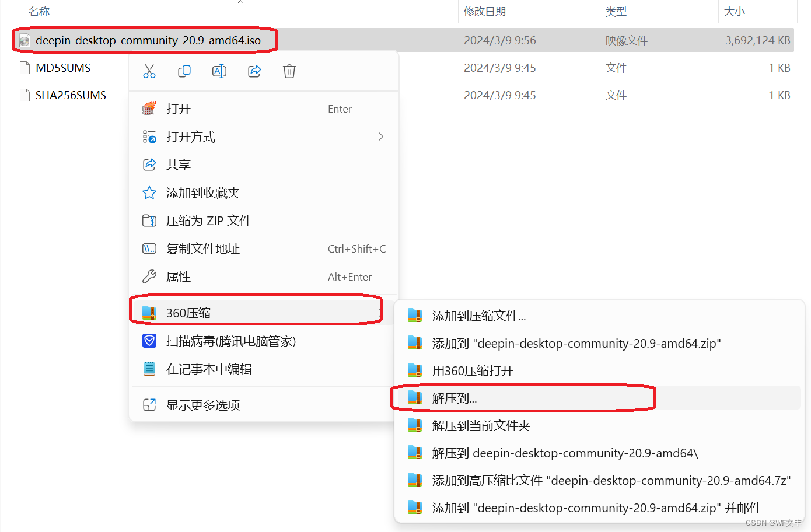Select 解压到... submenu entry
The width and height of the screenshot is (811, 532).
coord(599,398)
